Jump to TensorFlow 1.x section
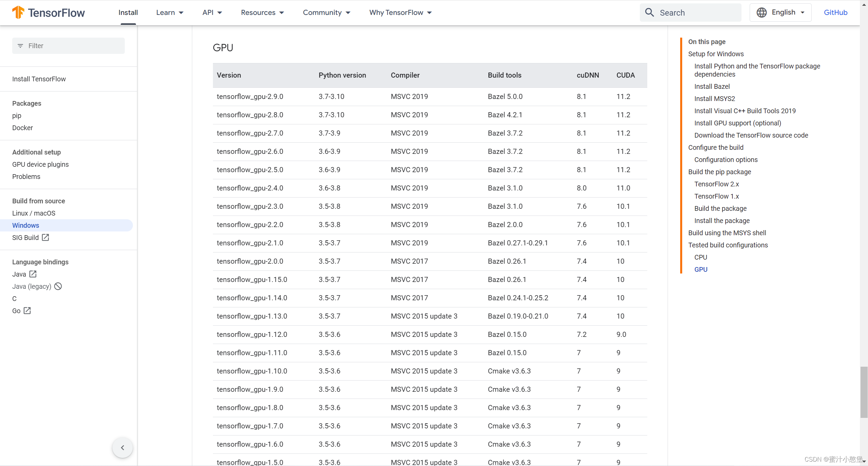 tap(716, 196)
